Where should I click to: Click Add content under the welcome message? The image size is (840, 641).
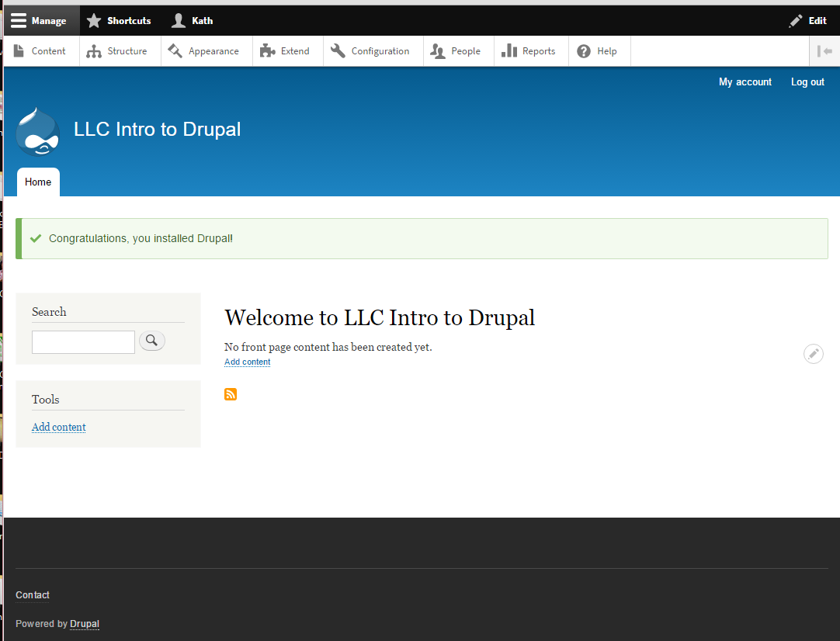(247, 362)
